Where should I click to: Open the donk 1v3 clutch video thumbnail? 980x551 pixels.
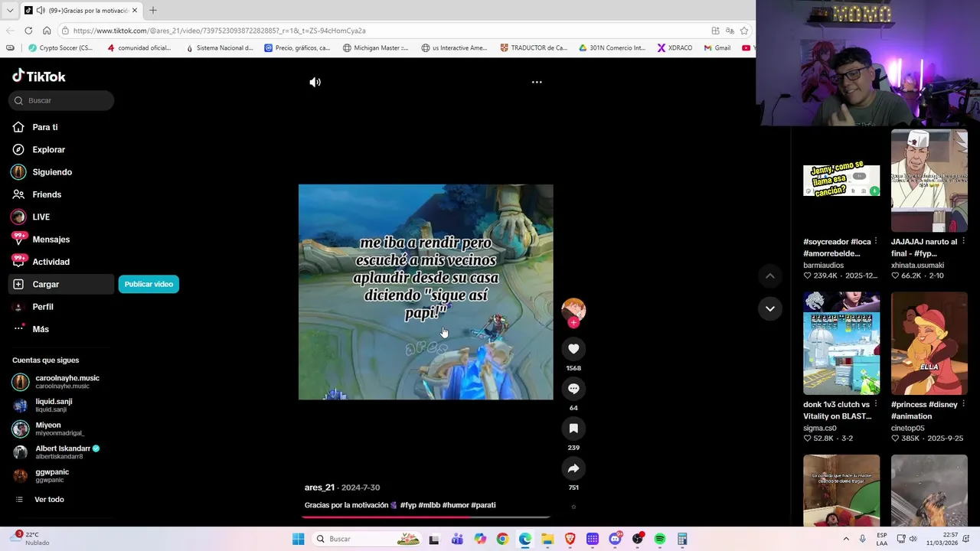[841, 343]
